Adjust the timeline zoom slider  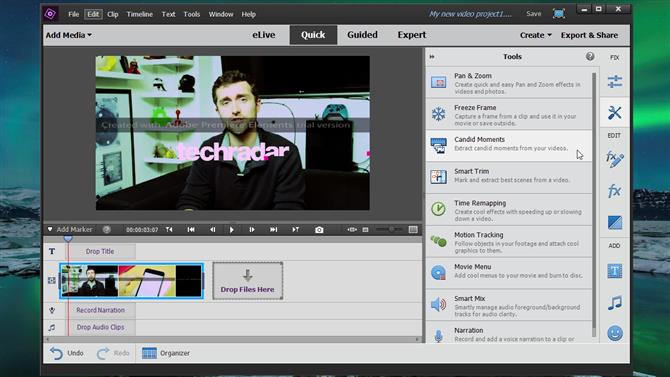[391, 230]
